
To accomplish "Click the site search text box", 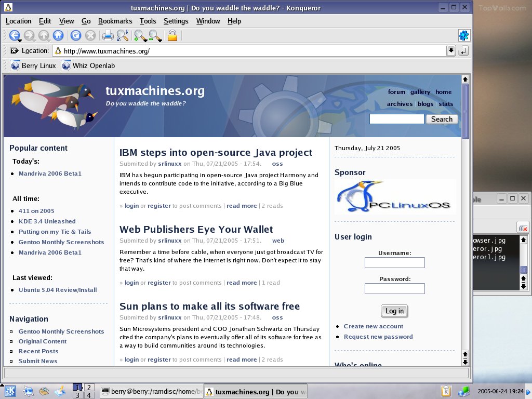I will pos(396,119).
